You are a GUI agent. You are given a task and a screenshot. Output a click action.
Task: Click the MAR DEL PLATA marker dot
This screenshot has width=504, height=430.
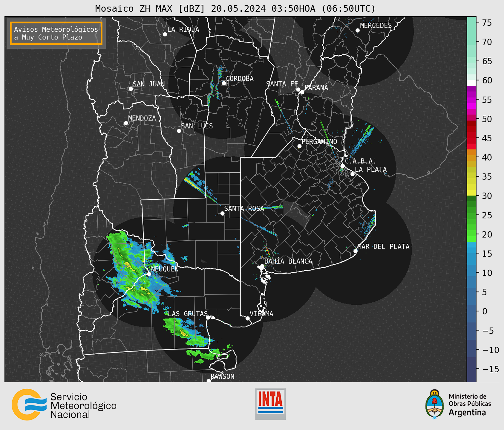(356, 251)
